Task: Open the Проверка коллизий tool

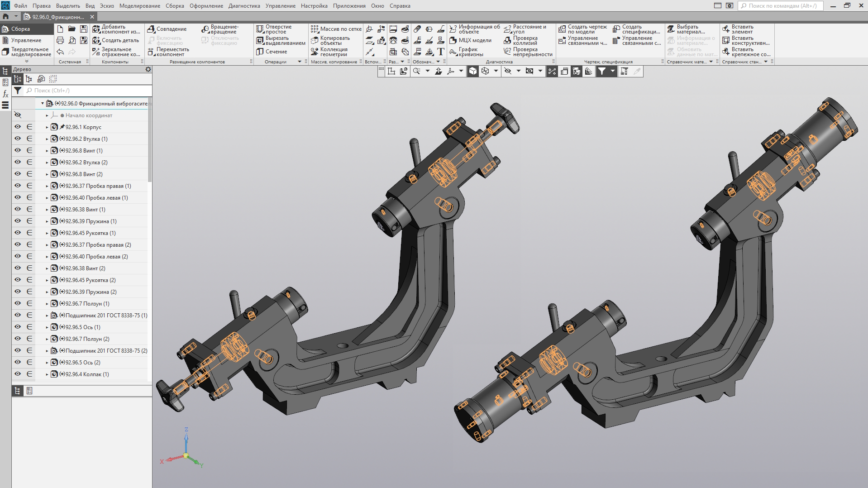Action: (x=521, y=40)
